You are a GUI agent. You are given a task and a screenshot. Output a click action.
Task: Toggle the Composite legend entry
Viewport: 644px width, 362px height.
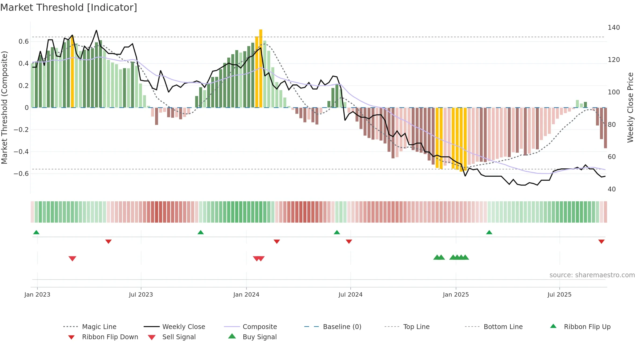(250, 327)
